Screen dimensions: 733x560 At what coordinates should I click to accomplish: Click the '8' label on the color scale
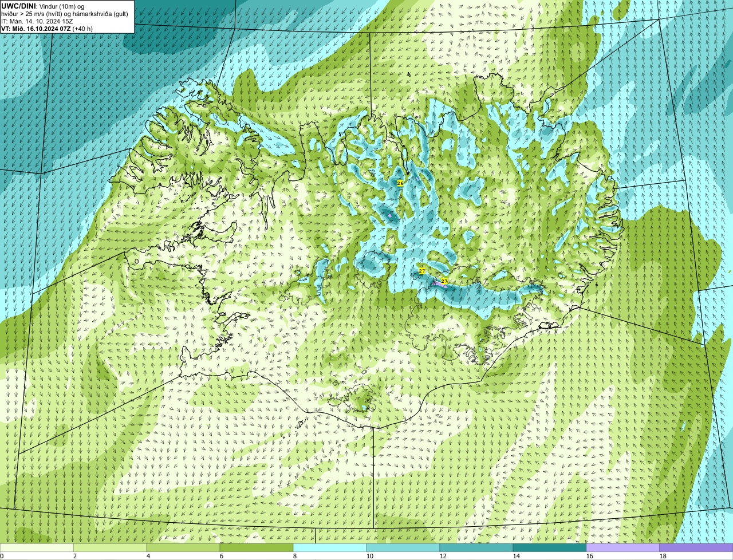[295, 556]
